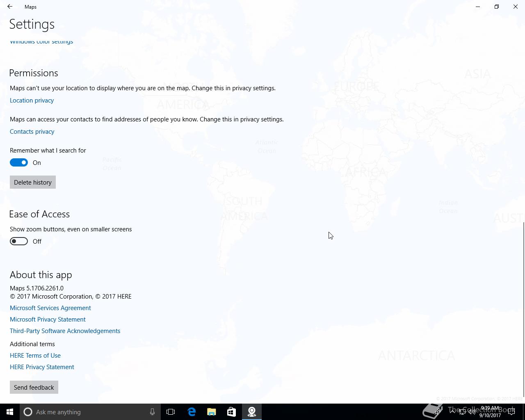Open volume control in system tray

pyautogui.click(x=472, y=412)
